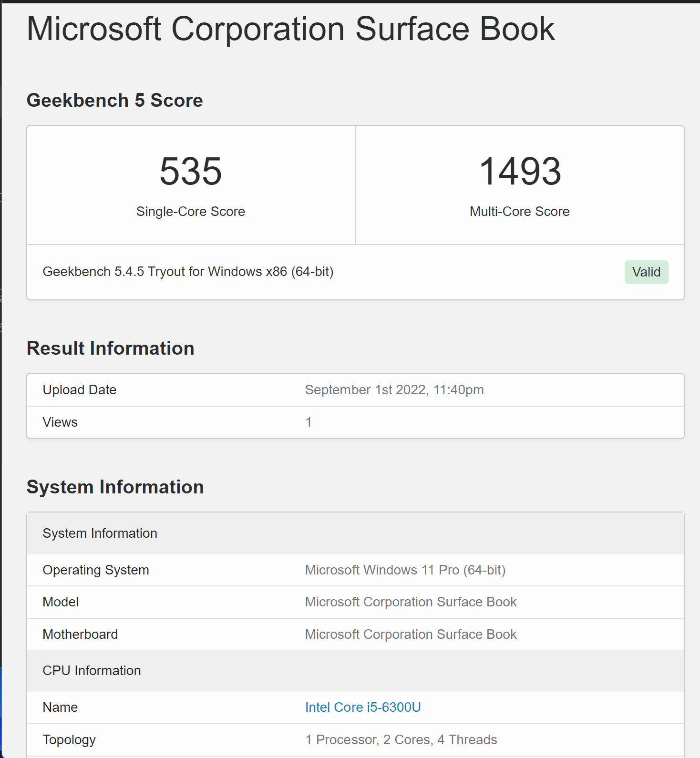Open the Intel Core i5-6300U link
700x758 pixels.
363,707
